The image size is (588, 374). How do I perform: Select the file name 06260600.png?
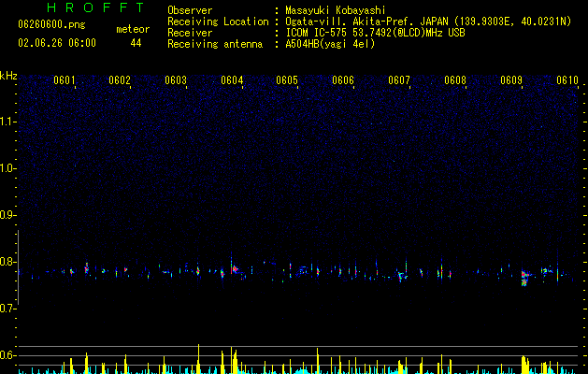point(51,24)
